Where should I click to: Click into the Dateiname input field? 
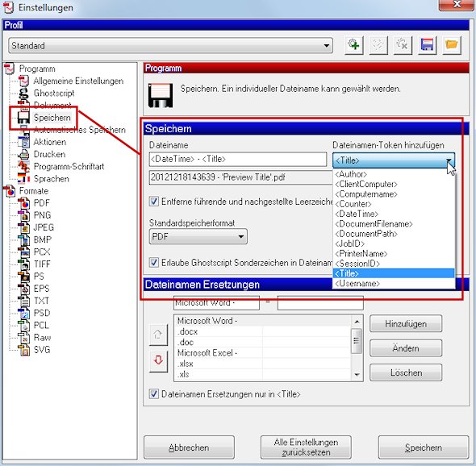[238, 160]
